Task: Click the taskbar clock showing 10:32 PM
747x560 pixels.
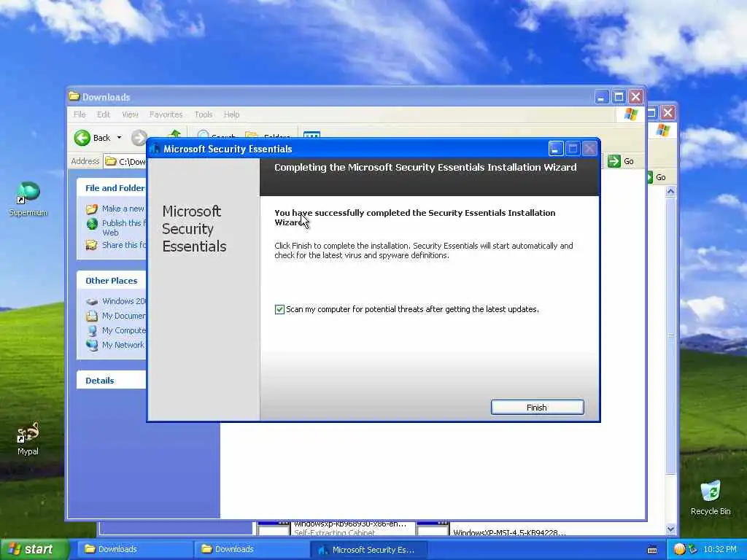Action: pos(719,549)
